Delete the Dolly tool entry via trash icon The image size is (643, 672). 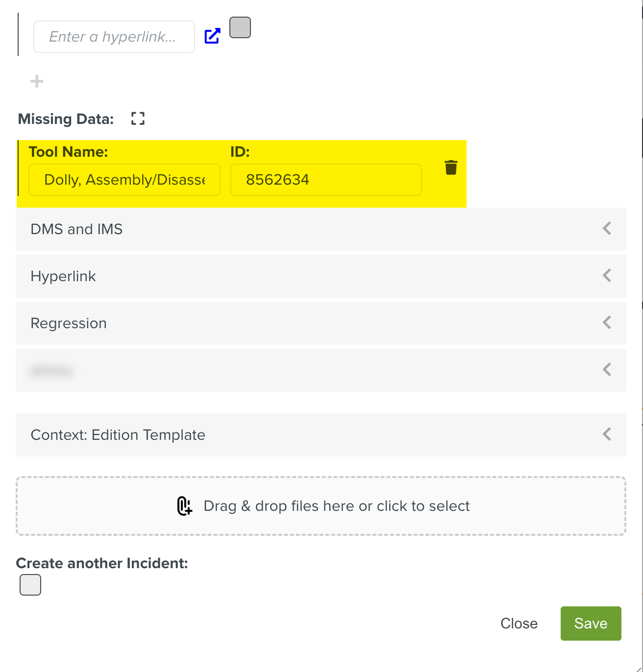[451, 168]
